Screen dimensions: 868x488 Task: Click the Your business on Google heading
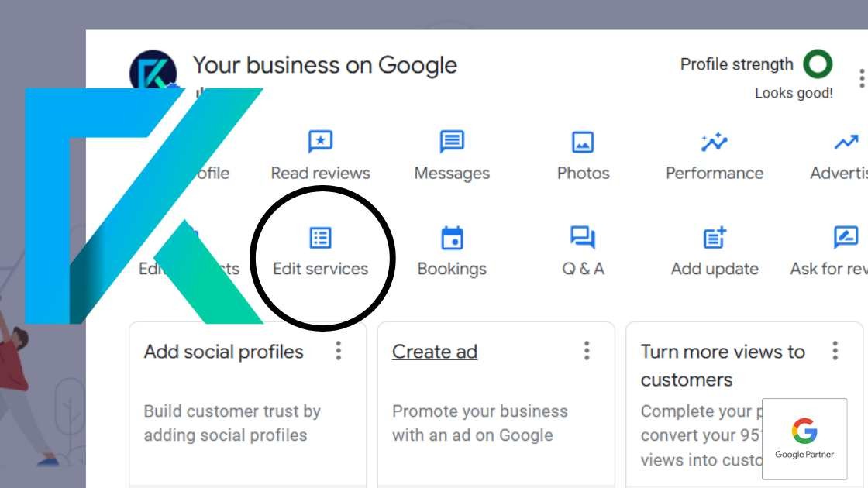325,65
